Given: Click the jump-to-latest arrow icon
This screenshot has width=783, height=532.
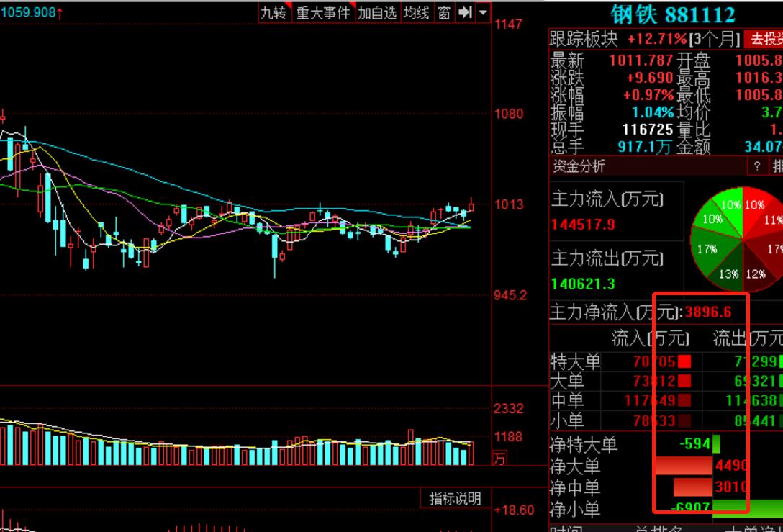Looking at the screenshot, I should coord(465,12).
